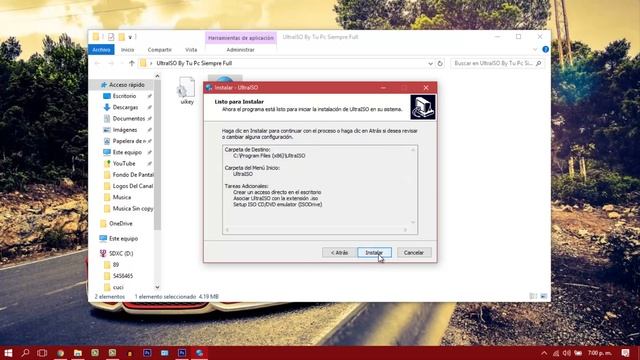The image size is (640, 360).
Task: Open taskbar search magnifier
Action: tap(25, 353)
